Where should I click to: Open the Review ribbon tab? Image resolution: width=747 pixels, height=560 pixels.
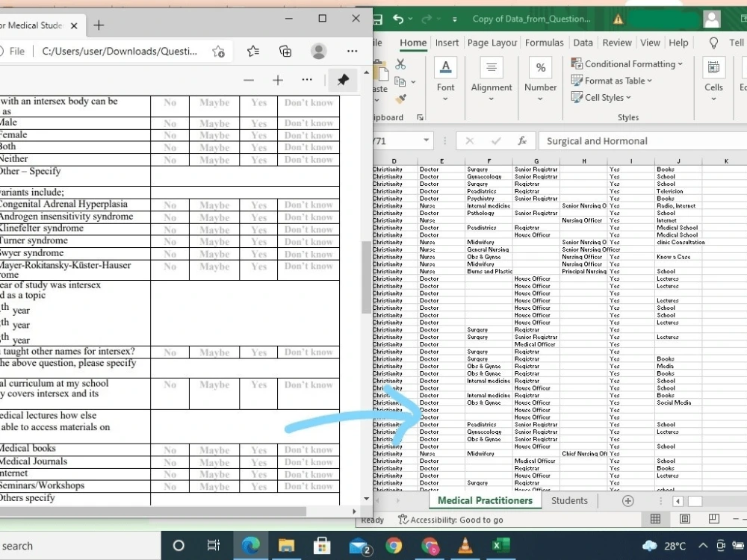click(617, 43)
